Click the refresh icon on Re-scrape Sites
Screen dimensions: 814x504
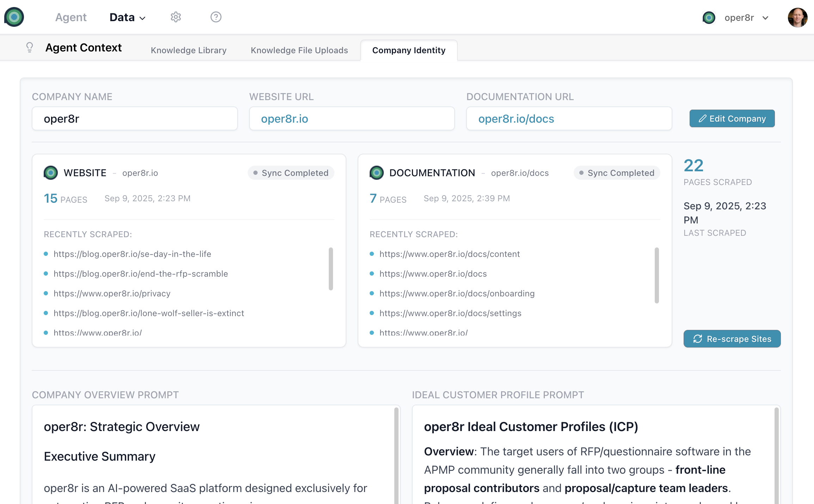click(698, 339)
